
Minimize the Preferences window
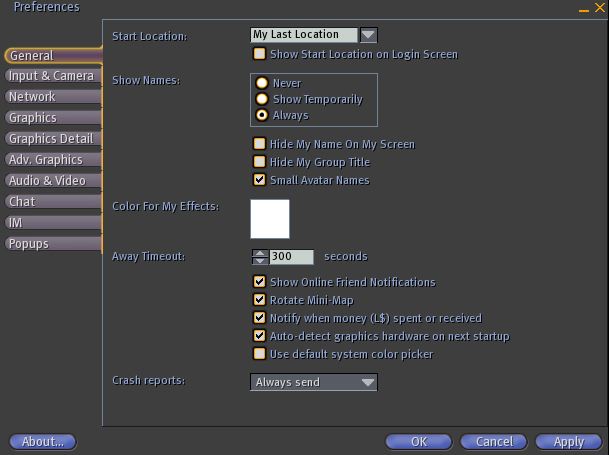(x=583, y=8)
